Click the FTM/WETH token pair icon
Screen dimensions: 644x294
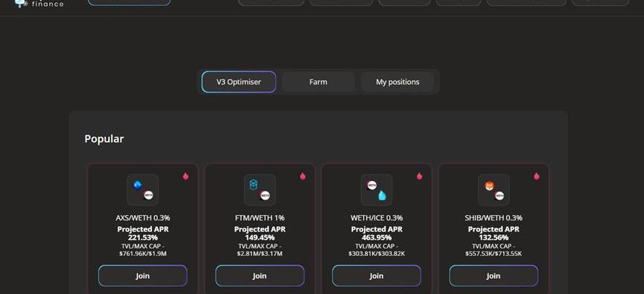coord(260,190)
